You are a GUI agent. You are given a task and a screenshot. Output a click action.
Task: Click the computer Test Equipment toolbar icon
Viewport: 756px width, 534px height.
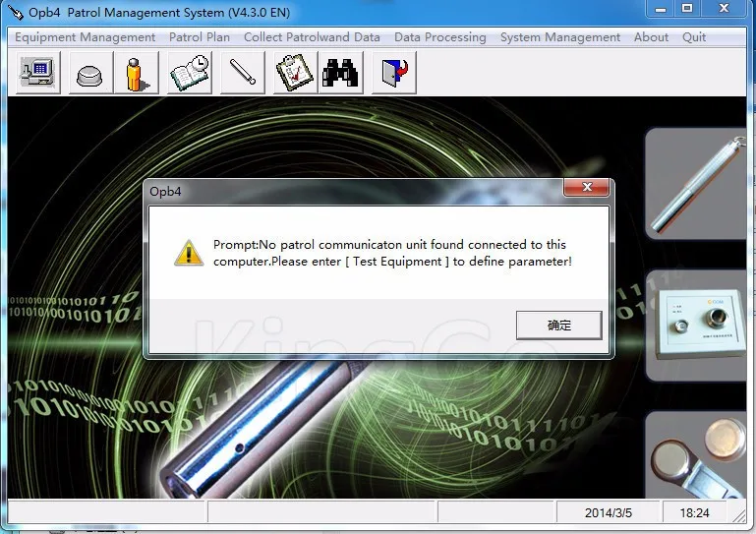(x=38, y=73)
